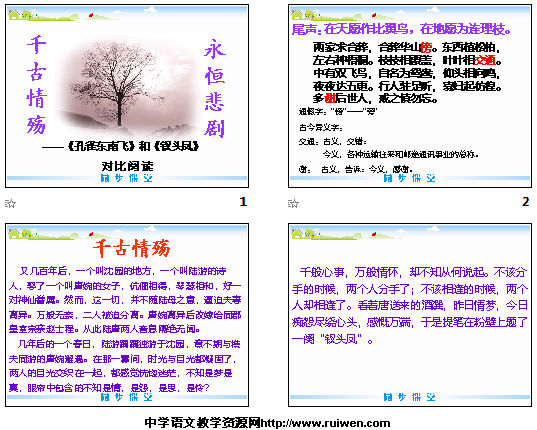Select the red 千古情殇 heading on third slide
This screenshot has width=537, height=430.
coord(132,248)
